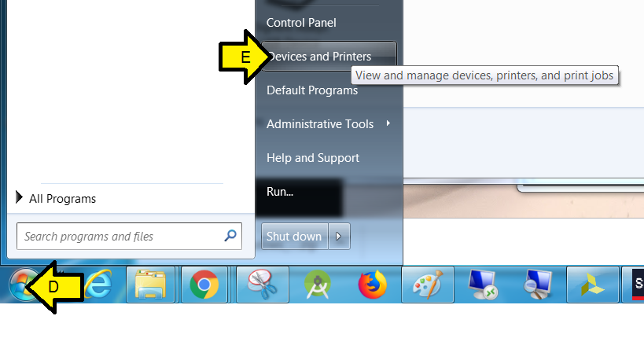The height and width of the screenshot is (338, 644).
Task: Open Control Panel from the Start menu
Action: click(x=301, y=23)
